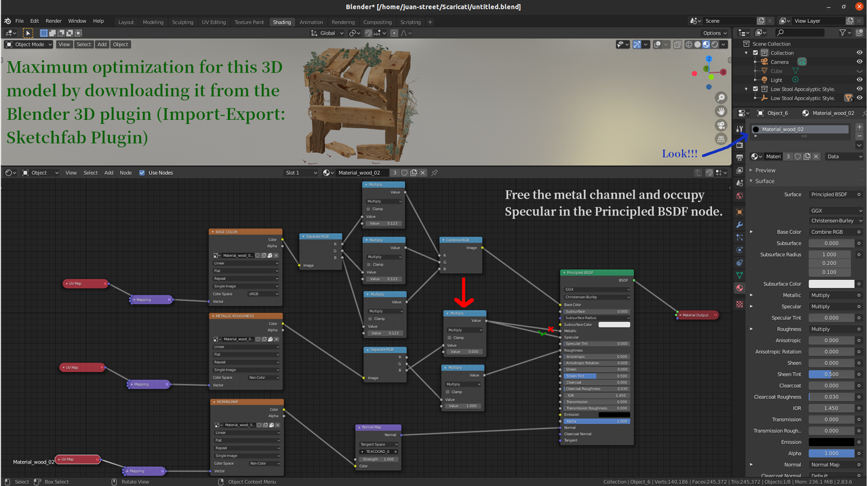Image resolution: width=868 pixels, height=486 pixels.
Task: Open node editor Node menu
Action: (x=125, y=173)
